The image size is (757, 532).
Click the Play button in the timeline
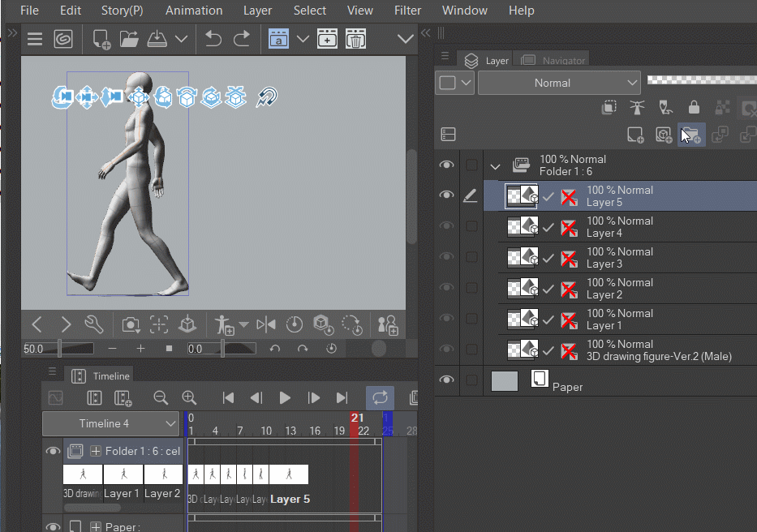pos(285,397)
